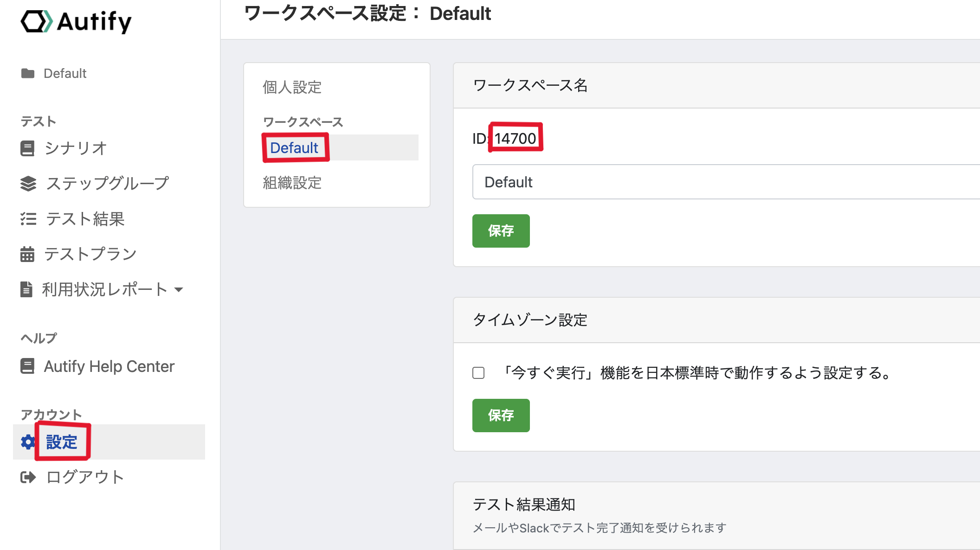This screenshot has width=980, height=550.
Task: Open 個人設定 in the settings menu
Action: [292, 87]
